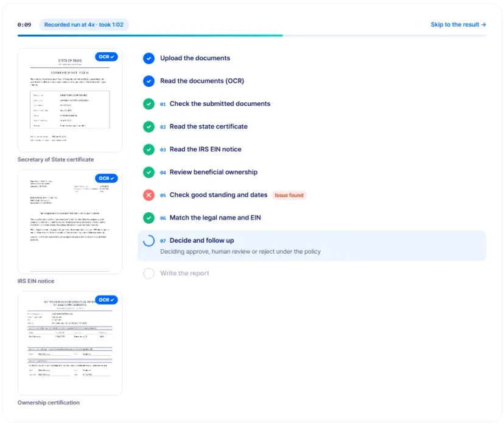The height and width of the screenshot is (425, 504).
Task: Open the Secretary of State certificate thumbnail
Action: click(x=70, y=100)
